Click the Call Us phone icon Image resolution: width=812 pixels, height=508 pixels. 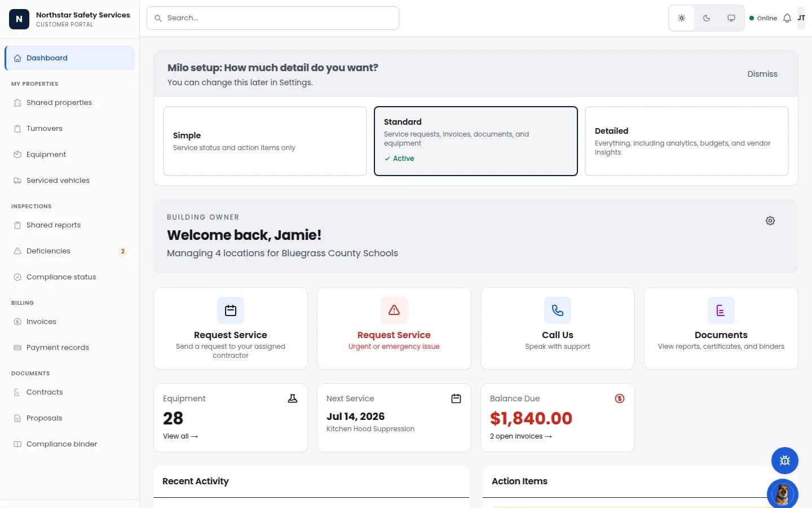click(x=558, y=310)
